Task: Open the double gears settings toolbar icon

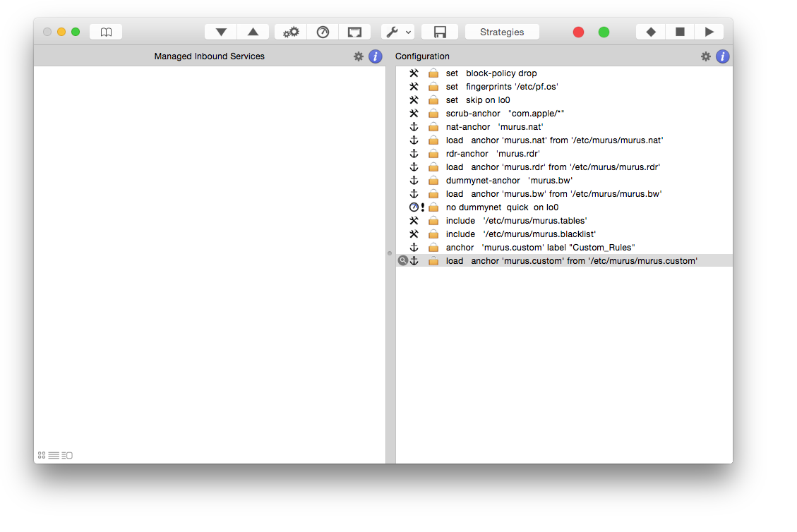Action: point(291,32)
